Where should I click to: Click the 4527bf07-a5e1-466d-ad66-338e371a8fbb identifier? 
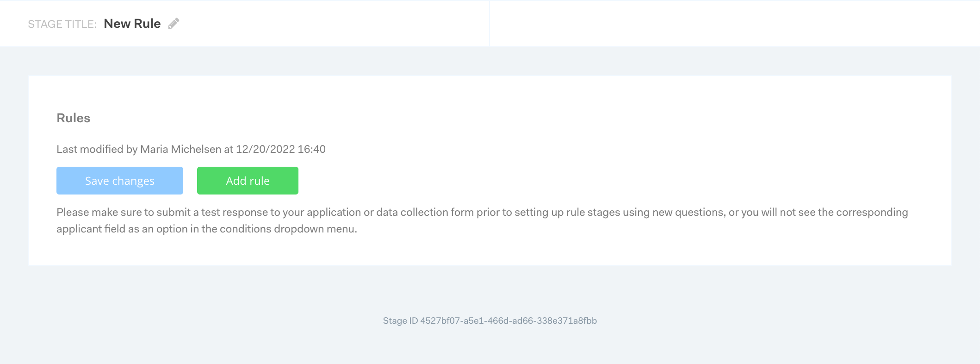pyautogui.click(x=509, y=320)
